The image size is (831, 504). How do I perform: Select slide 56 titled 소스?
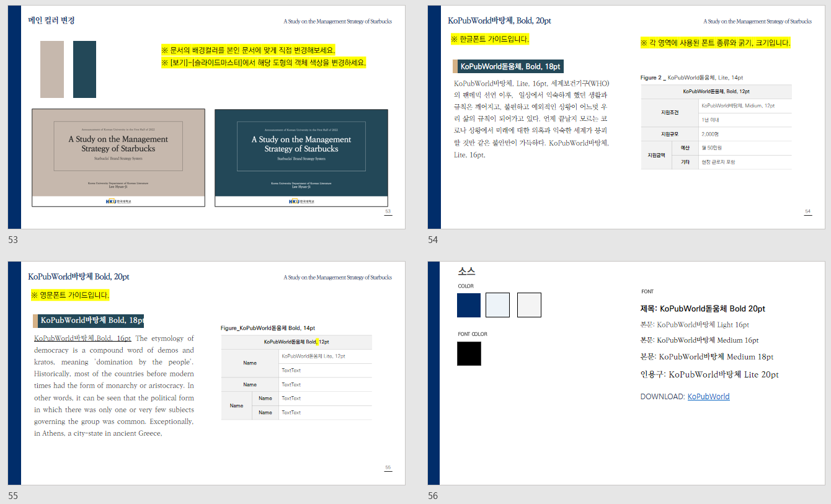[626, 373]
